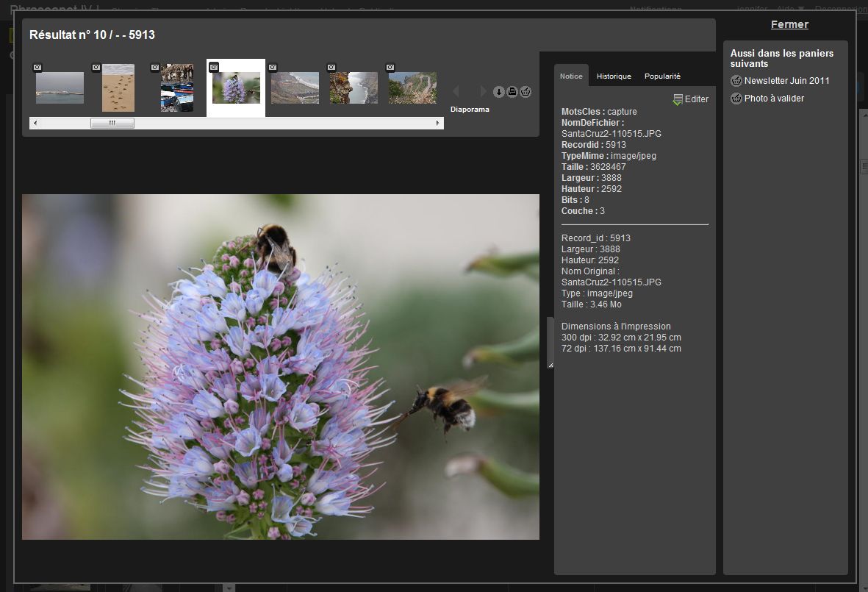Close the preview with Fermer
This screenshot has height=592, width=868.
click(789, 24)
